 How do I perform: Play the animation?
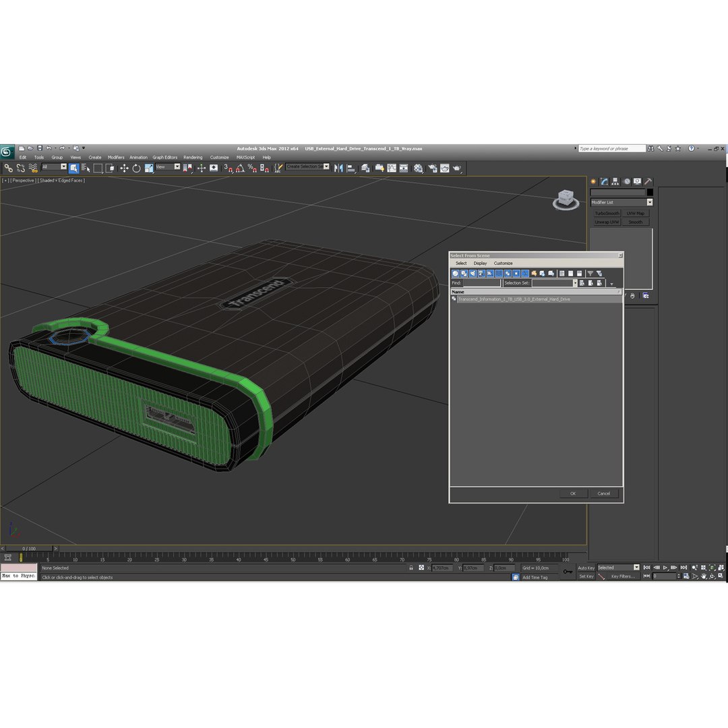tap(665, 568)
